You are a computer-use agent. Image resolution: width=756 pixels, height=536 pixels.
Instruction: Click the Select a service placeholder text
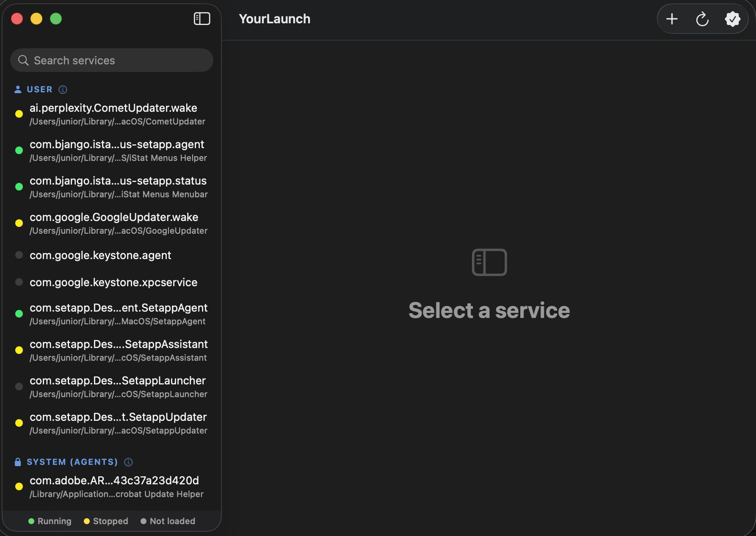pyautogui.click(x=489, y=310)
